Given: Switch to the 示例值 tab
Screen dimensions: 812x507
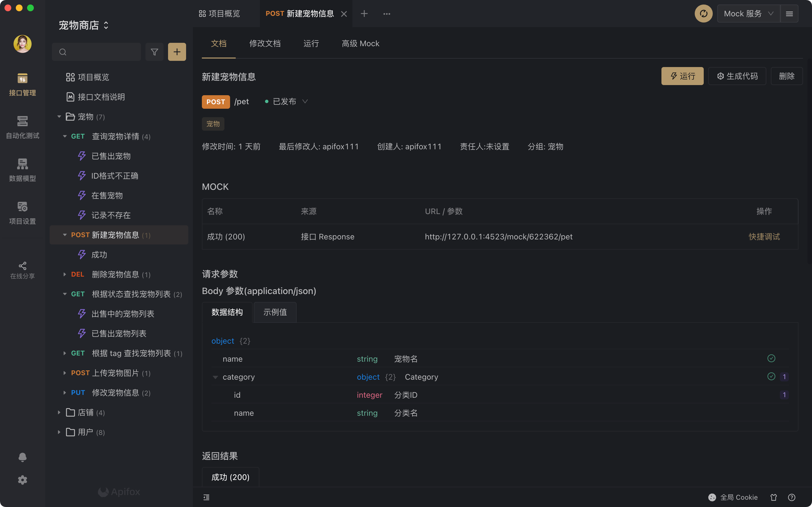Looking at the screenshot, I should click(x=275, y=312).
